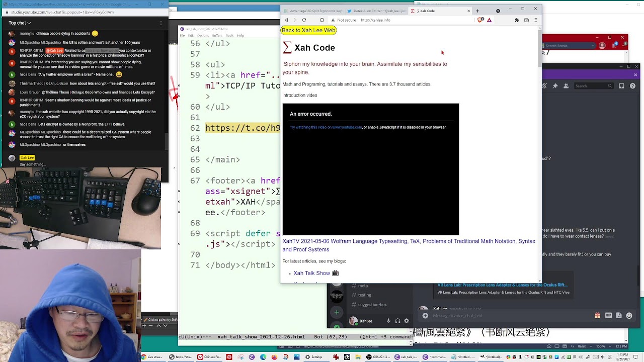Switch to Advantage360 Split Ergonomic tab
The image size is (644, 362).
click(x=313, y=11)
